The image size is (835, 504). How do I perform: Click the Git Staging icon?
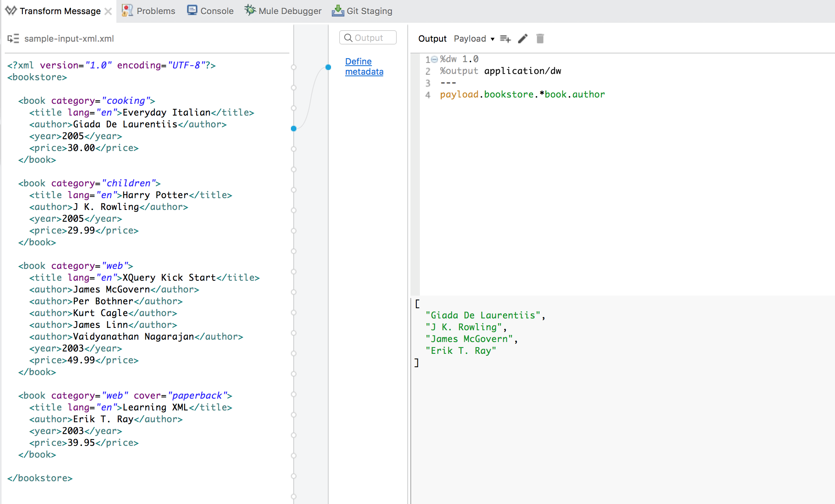[337, 11]
